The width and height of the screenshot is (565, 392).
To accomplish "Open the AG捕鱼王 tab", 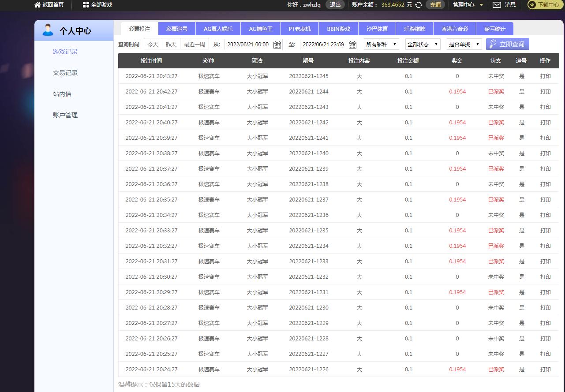I will coord(261,29).
